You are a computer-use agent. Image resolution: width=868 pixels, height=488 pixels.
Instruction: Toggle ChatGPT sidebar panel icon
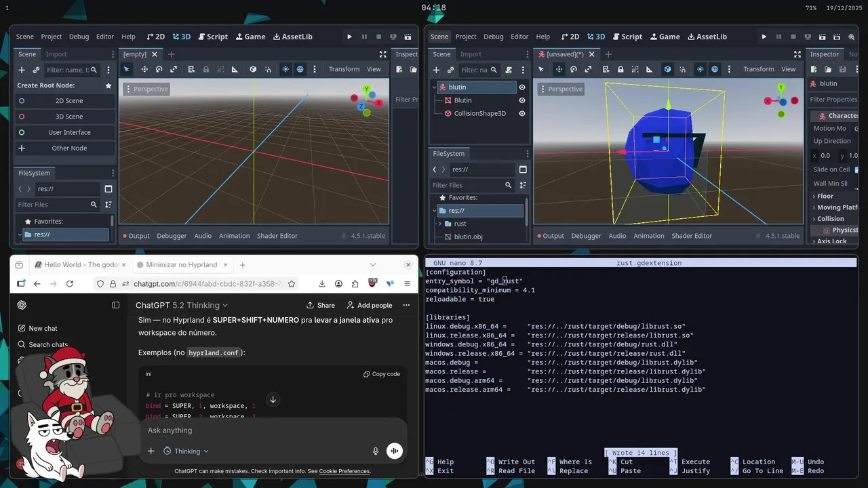coord(115,305)
